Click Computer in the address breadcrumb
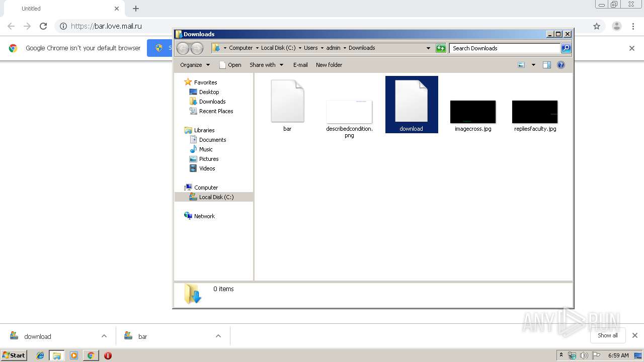 click(241, 48)
